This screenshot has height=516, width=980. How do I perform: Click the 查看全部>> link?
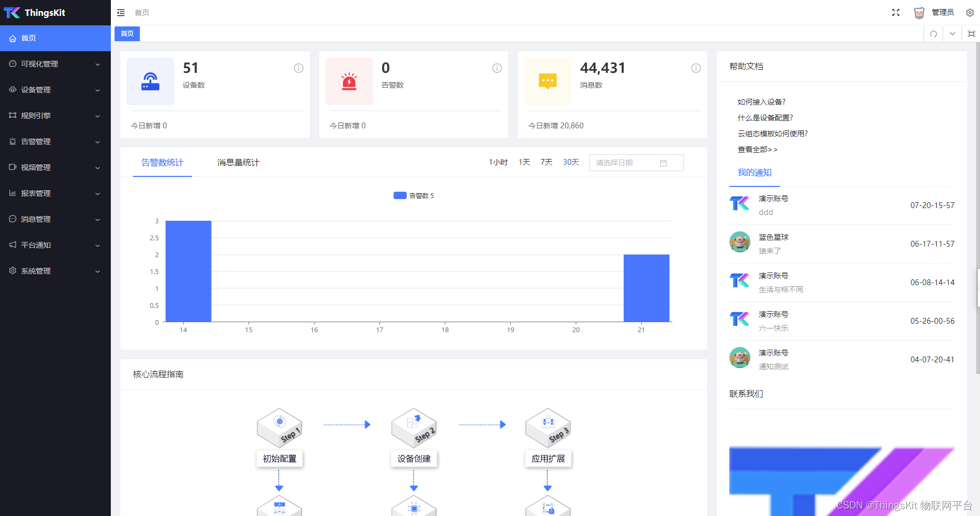point(757,149)
